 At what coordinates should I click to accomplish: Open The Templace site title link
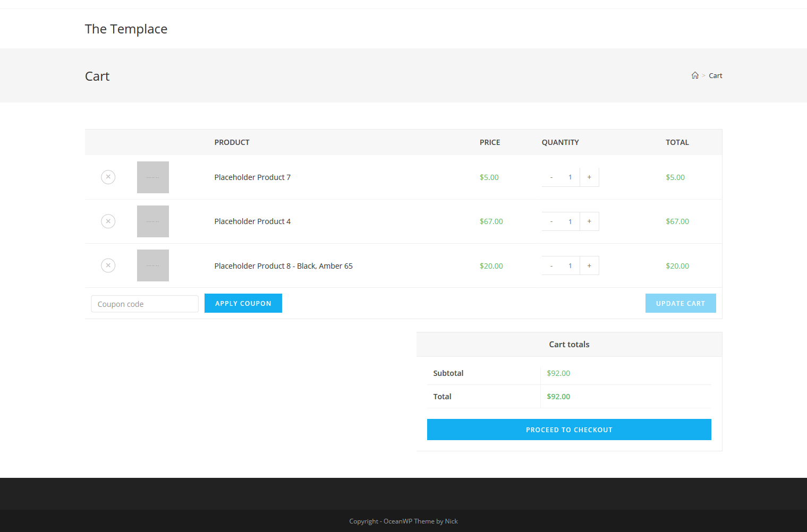coord(126,29)
